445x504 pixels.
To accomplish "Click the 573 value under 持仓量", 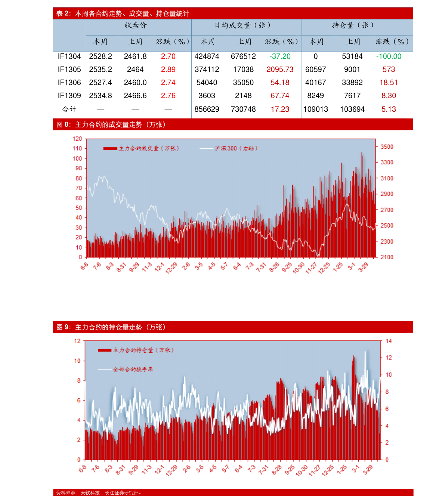I will (x=389, y=69).
